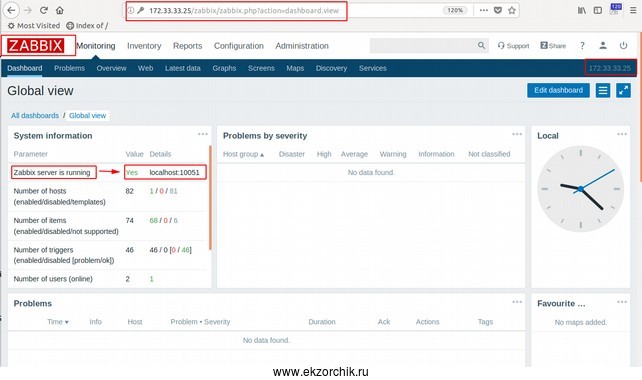Open the user profile icon

coord(603,45)
